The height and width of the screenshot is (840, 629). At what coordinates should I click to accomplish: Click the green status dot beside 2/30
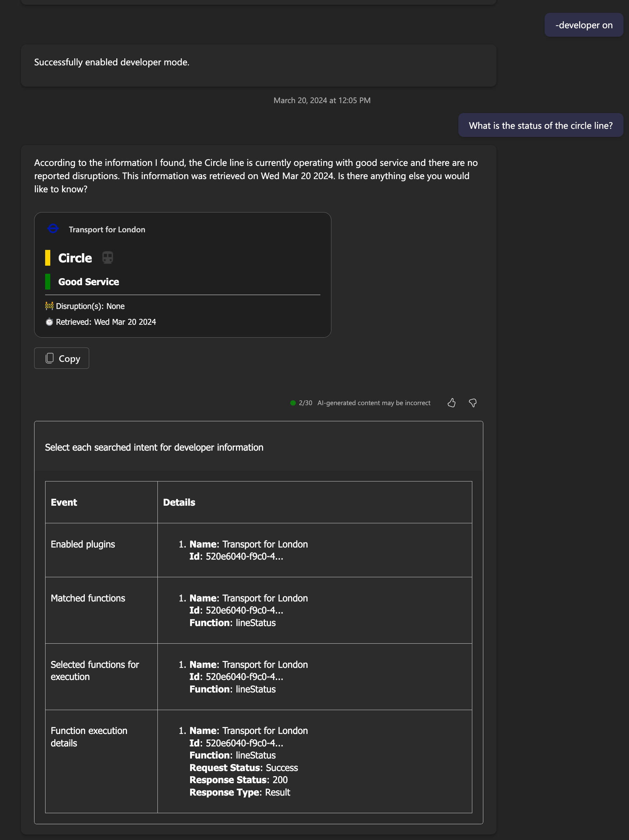pos(293,403)
